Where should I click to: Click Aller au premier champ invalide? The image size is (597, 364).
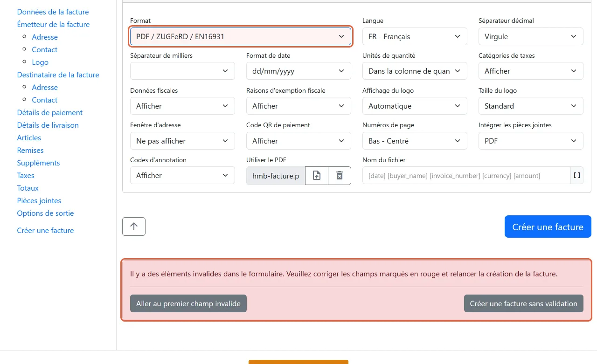[188, 303]
